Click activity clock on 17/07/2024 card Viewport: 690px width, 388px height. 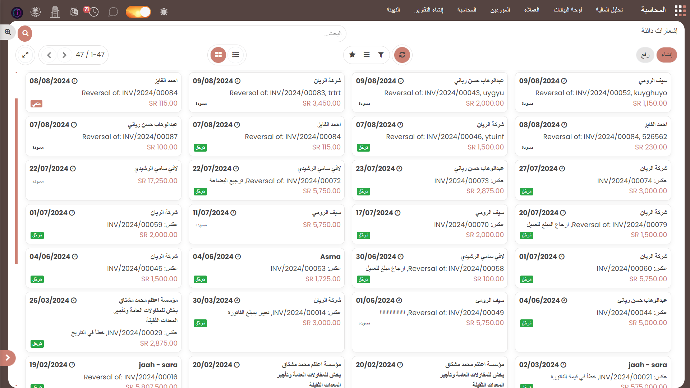point(397,213)
